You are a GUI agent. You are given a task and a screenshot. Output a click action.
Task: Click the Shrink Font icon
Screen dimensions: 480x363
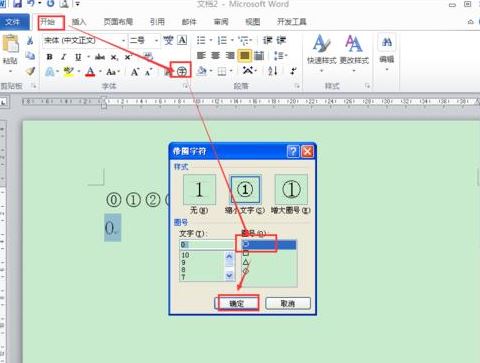tap(149, 72)
